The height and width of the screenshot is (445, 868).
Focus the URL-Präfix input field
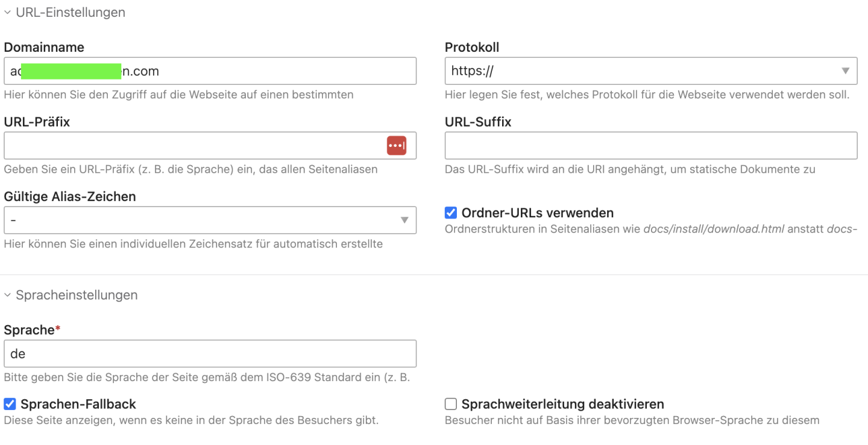coord(193,146)
